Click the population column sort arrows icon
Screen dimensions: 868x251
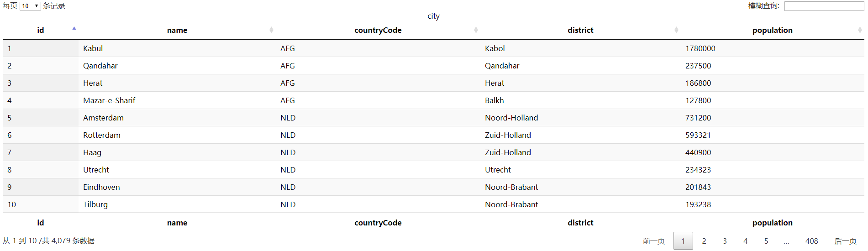[860, 30]
